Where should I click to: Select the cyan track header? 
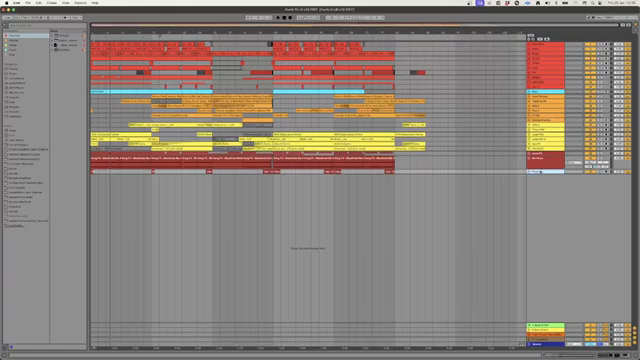pyautogui.click(x=545, y=92)
